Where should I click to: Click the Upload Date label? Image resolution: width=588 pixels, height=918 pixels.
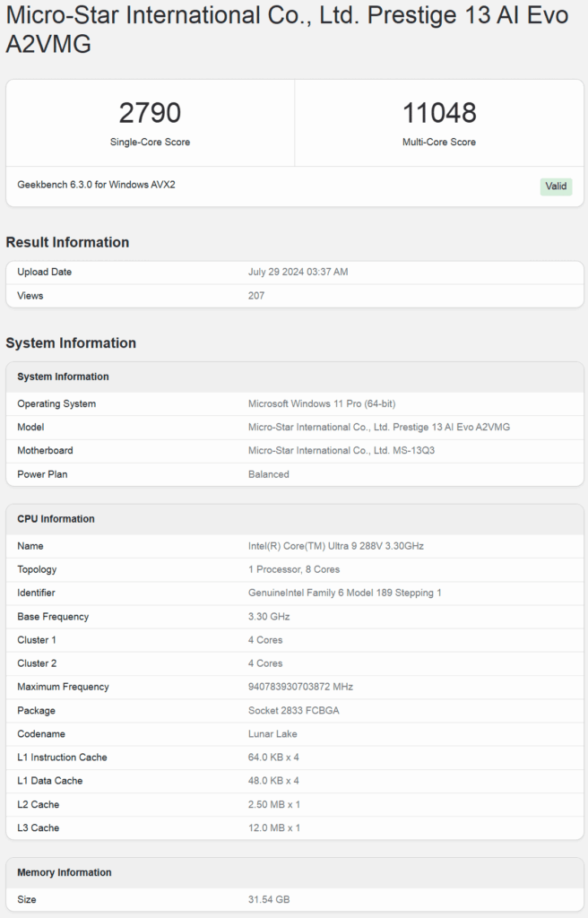tap(45, 273)
